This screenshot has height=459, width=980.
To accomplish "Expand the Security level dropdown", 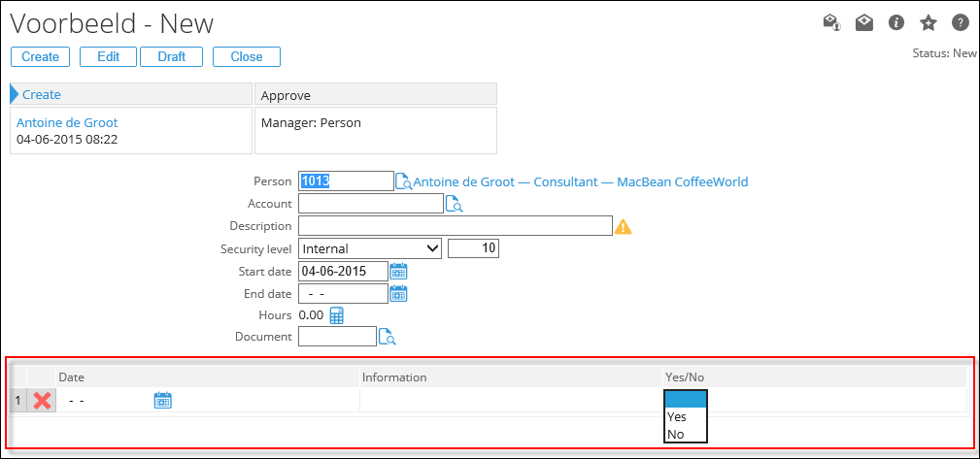I will point(370,248).
